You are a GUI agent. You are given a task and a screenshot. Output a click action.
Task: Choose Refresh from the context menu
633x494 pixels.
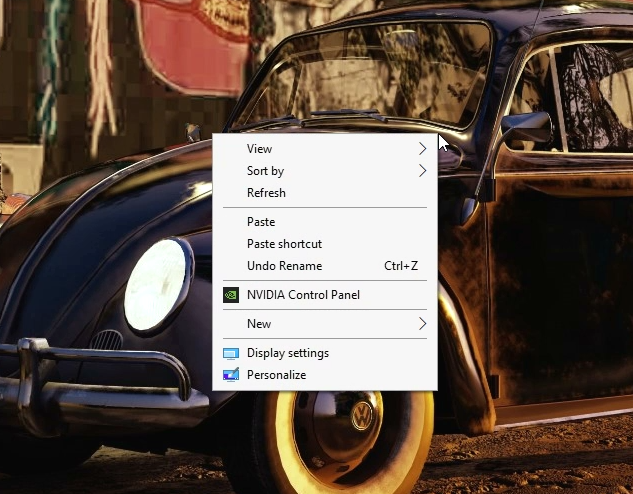coord(325,193)
